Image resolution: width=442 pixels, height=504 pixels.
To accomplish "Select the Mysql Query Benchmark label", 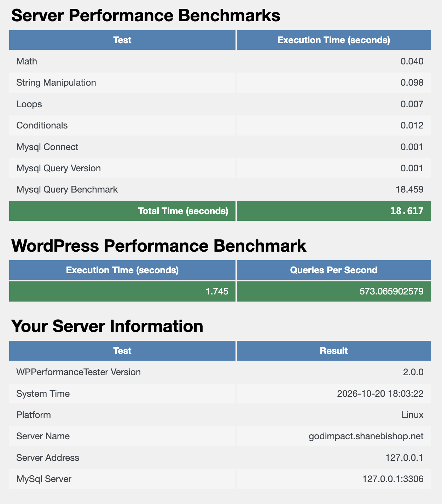I will (67, 189).
